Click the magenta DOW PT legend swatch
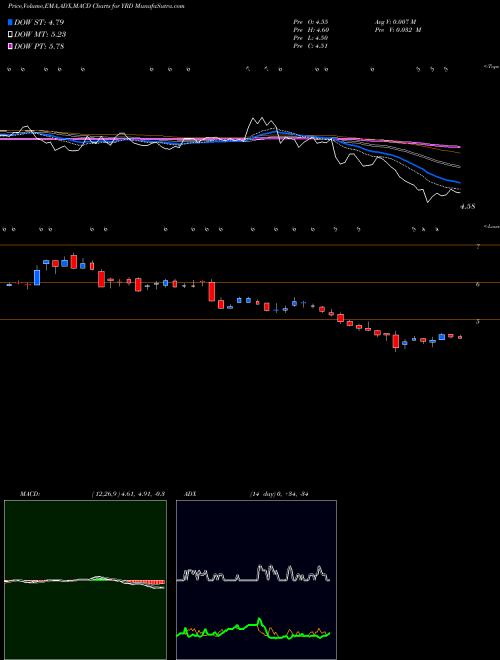The height and width of the screenshot is (660, 500). pyautogui.click(x=10, y=46)
